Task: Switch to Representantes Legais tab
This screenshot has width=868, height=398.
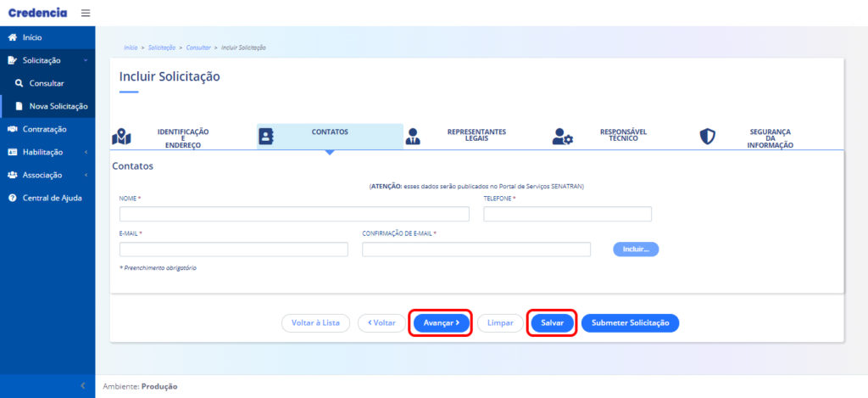Action: tap(476, 137)
